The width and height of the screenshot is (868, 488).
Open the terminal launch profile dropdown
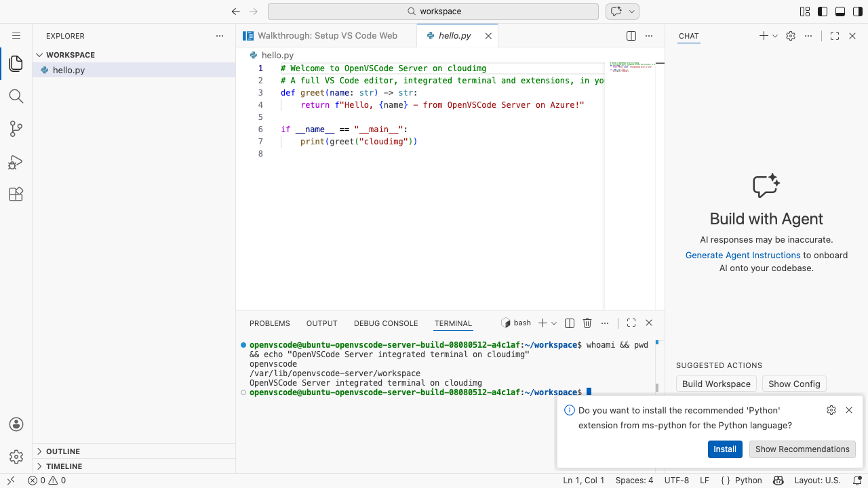(x=554, y=323)
